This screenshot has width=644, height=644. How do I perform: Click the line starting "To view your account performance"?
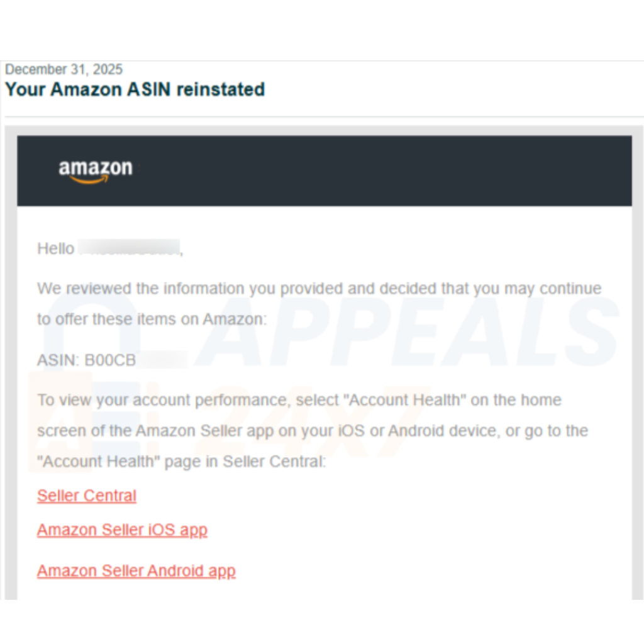(x=299, y=400)
